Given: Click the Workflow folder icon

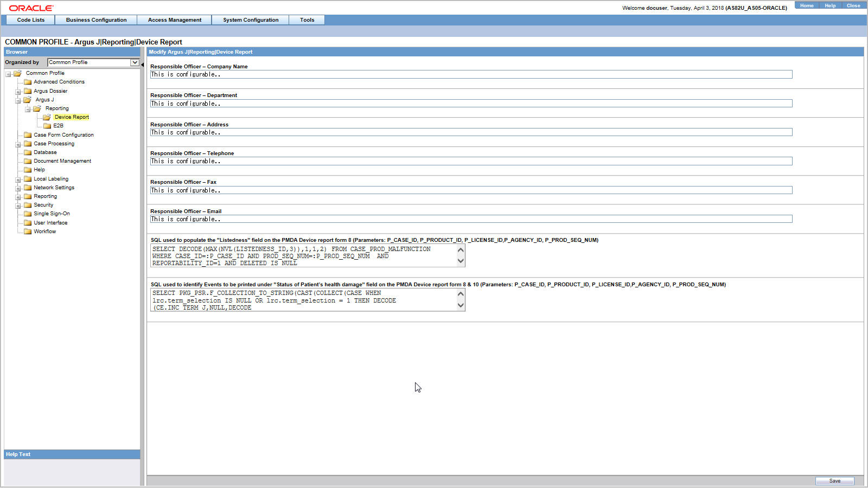Looking at the screenshot, I should 28,232.
